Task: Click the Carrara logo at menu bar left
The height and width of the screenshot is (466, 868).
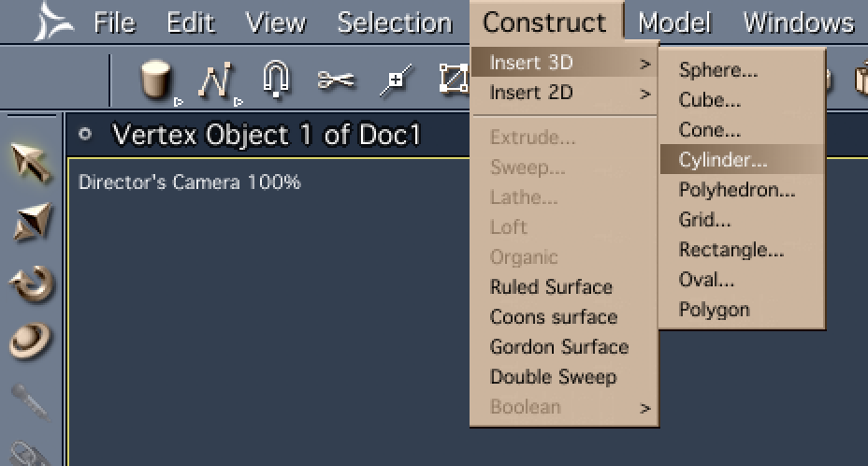Action: (x=54, y=21)
